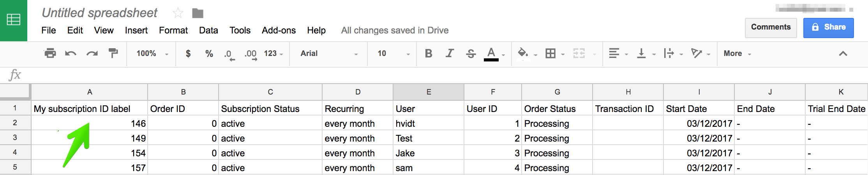Select subscription ID cell 149
Screen dimensions: 868x175
90,138
